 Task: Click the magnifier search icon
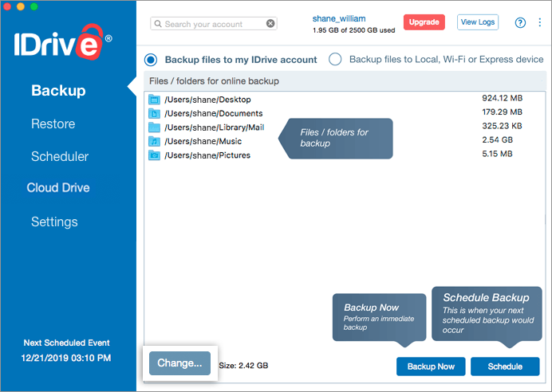click(158, 24)
